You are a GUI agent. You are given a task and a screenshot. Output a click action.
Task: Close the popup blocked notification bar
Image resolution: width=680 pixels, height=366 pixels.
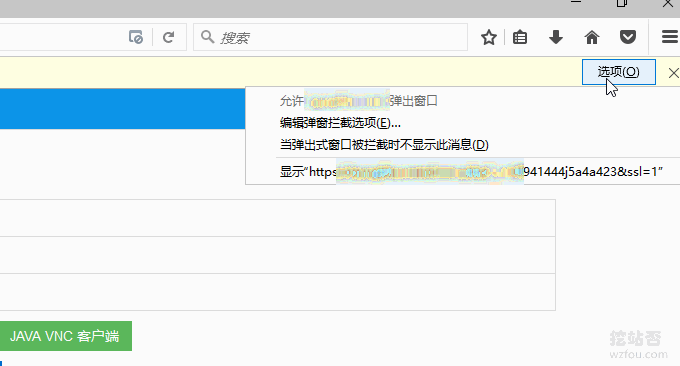[673, 73]
